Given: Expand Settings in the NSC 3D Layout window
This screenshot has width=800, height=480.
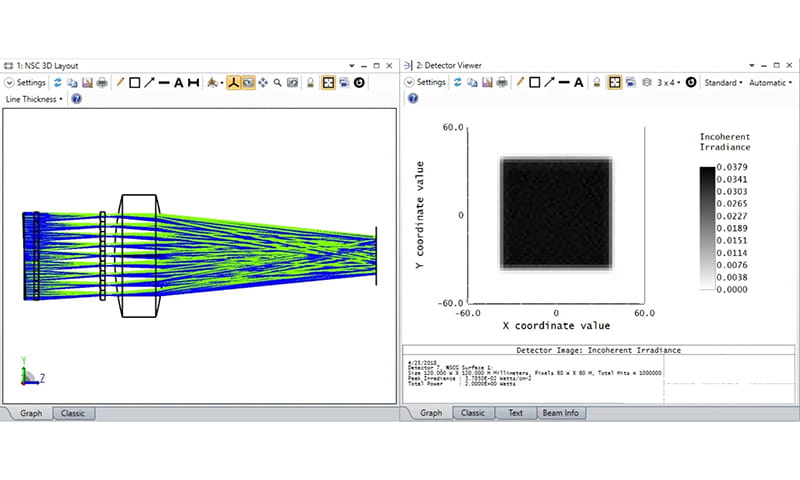Looking at the screenshot, I should 27,83.
